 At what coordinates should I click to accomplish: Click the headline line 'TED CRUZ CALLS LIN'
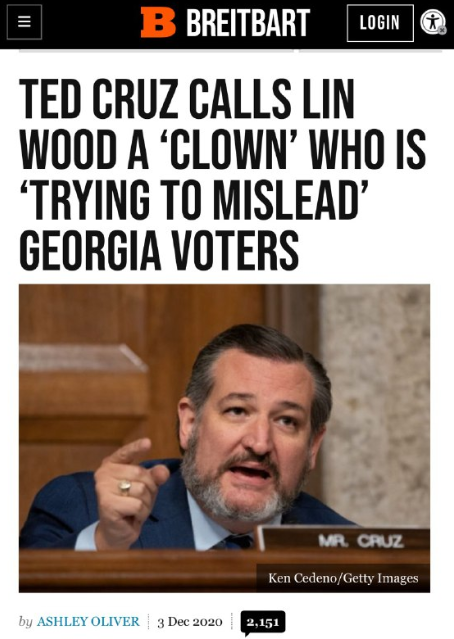click(186, 99)
